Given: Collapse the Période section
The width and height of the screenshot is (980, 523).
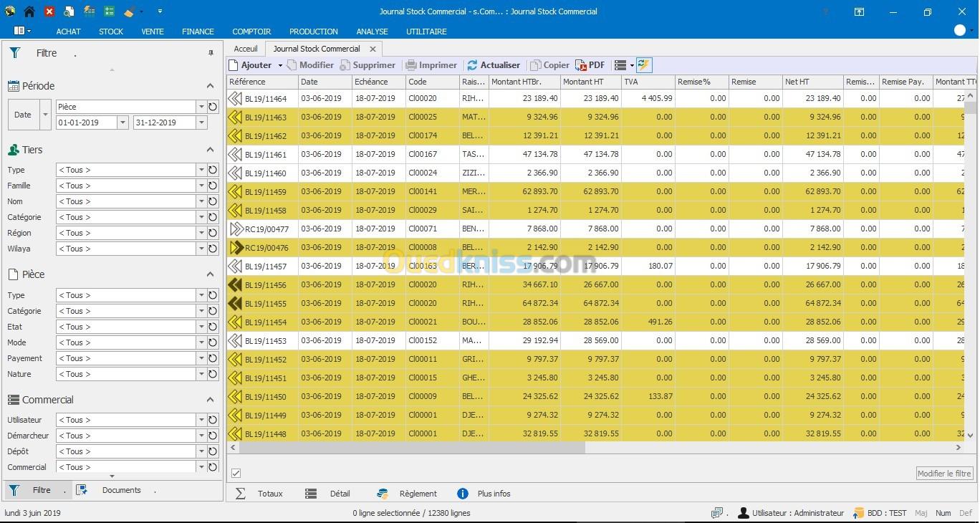Looking at the screenshot, I should pos(210,86).
